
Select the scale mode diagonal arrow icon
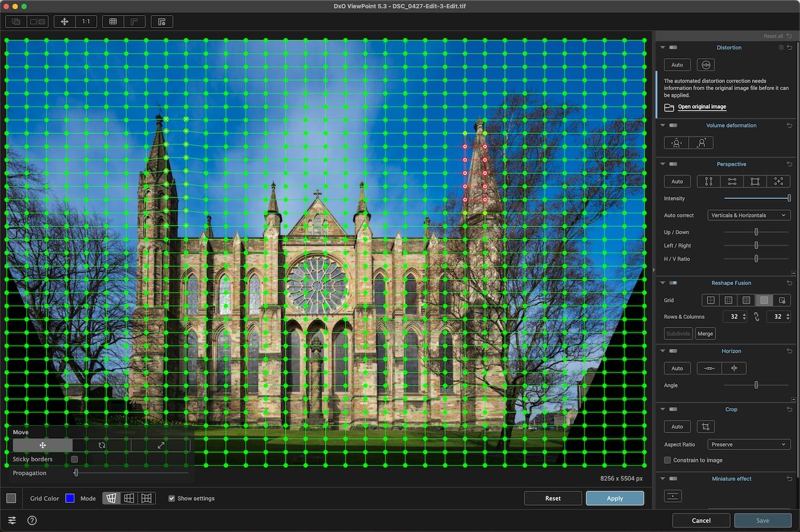point(161,445)
